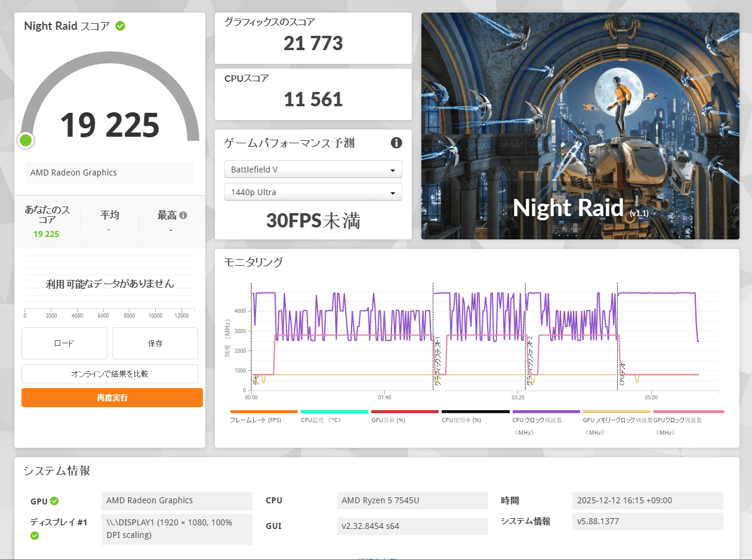Open the 1440p Ultra resolution dropdown
752x560 pixels.
point(313,192)
